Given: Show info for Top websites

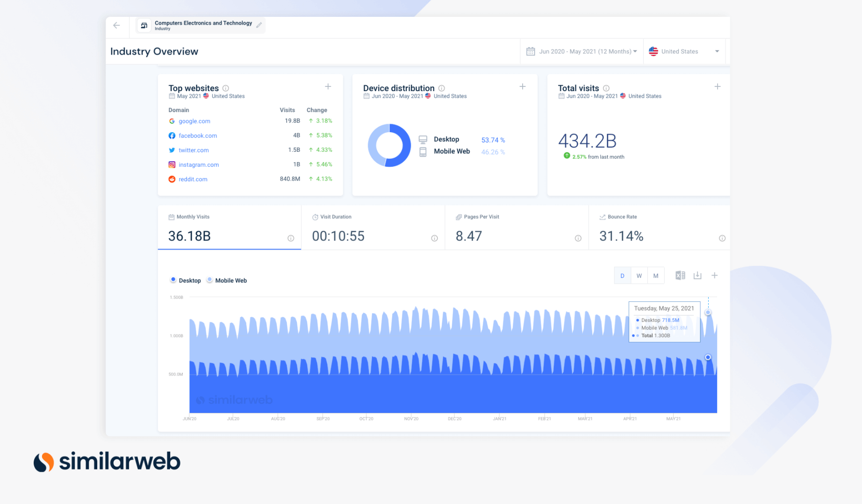Looking at the screenshot, I should [x=226, y=88].
